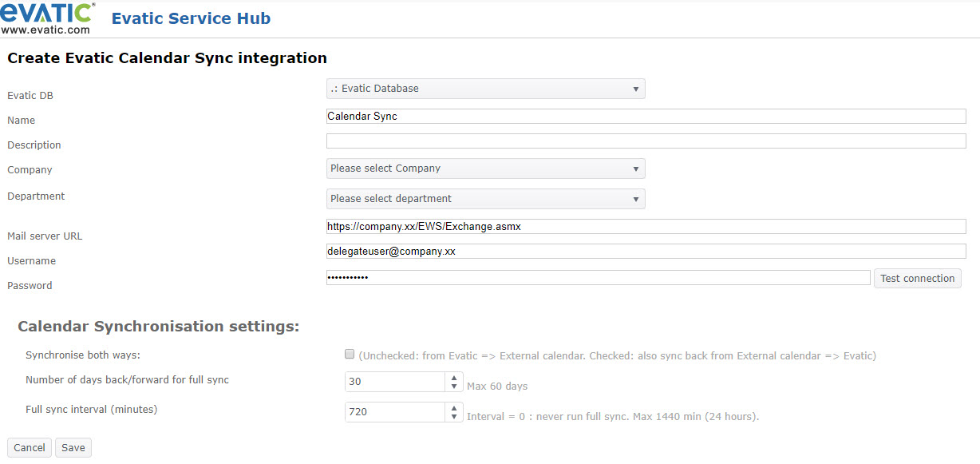Image resolution: width=980 pixels, height=464 pixels.
Task: Click the Cancel button
Action: [30, 448]
